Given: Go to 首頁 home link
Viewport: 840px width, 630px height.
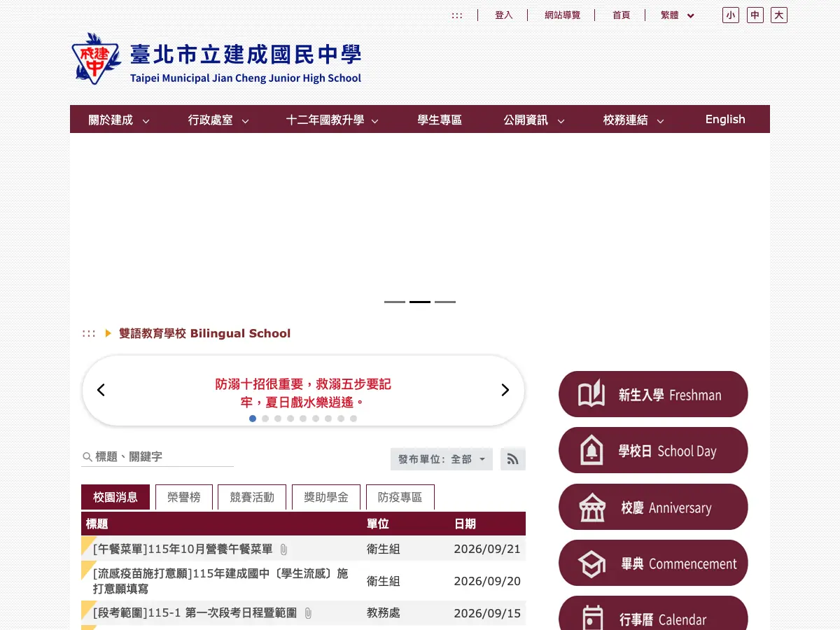Looking at the screenshot, I should pos(622,15).
